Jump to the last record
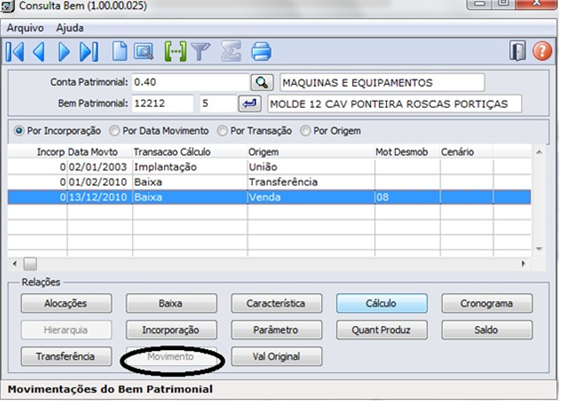567x401 pixels. 89,52
